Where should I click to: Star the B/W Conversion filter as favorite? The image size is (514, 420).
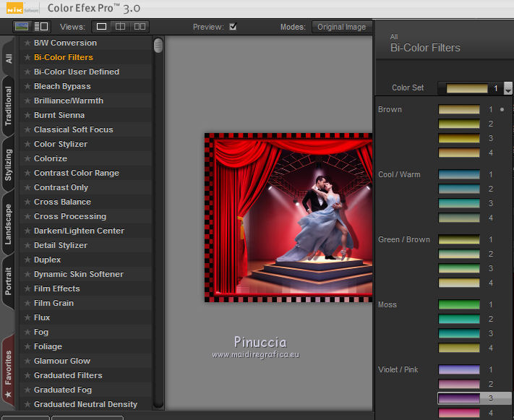27,43
